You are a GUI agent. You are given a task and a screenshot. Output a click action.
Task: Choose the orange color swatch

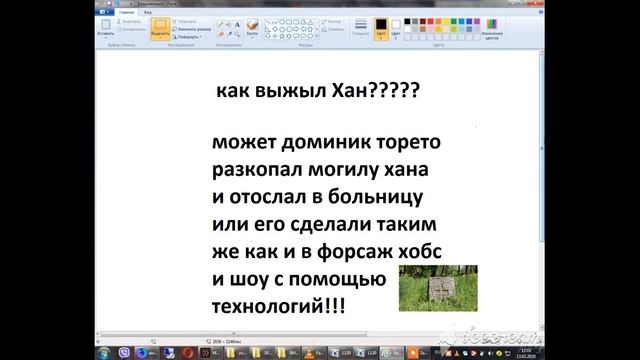(x=438, y=21)
